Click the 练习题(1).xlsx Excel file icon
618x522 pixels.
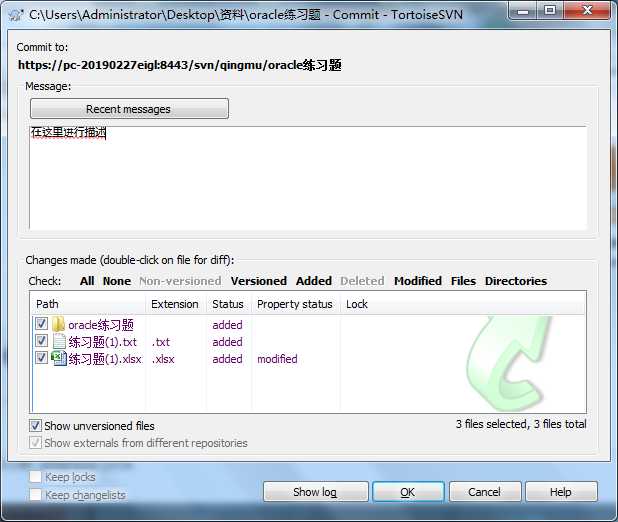[x=59, y=358]
